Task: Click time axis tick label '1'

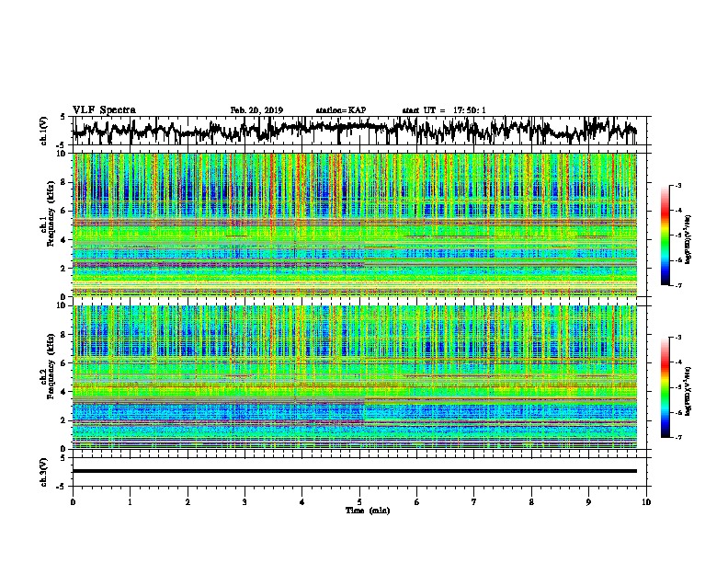Action: click(130, 502)
